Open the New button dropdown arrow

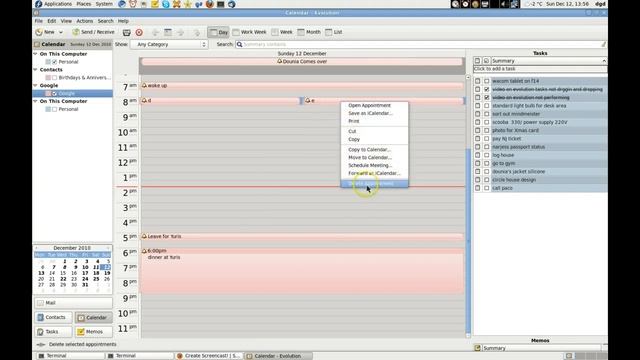click(x=61, y=32)
